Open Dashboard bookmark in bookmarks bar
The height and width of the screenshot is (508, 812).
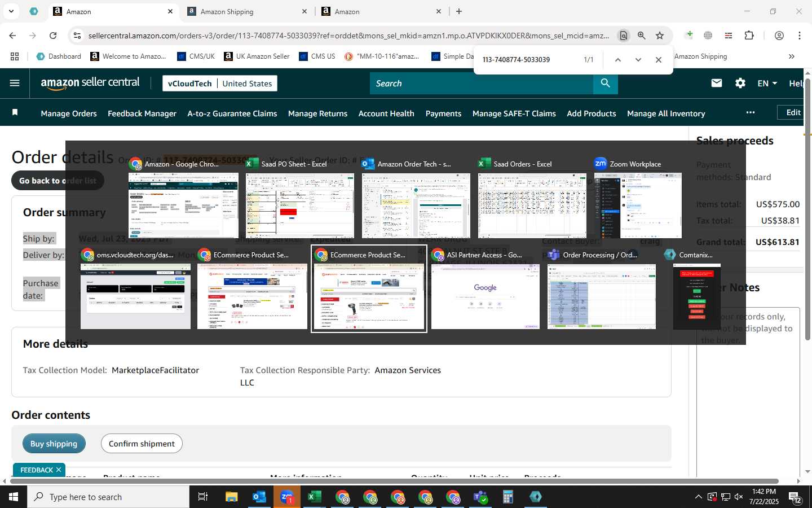(x=59, y=56)
